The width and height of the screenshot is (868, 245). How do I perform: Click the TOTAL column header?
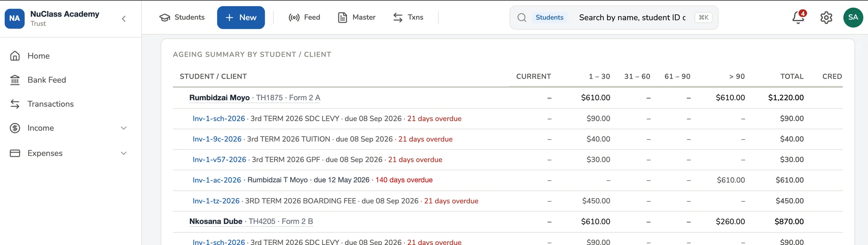(x=792, y=76)
